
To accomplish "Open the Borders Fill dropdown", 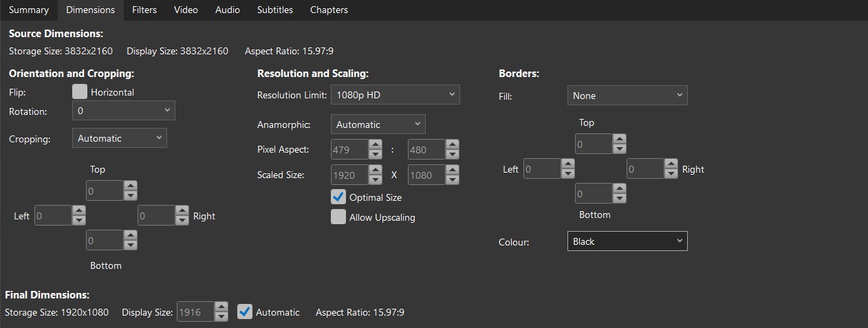I will coord(627,96).
